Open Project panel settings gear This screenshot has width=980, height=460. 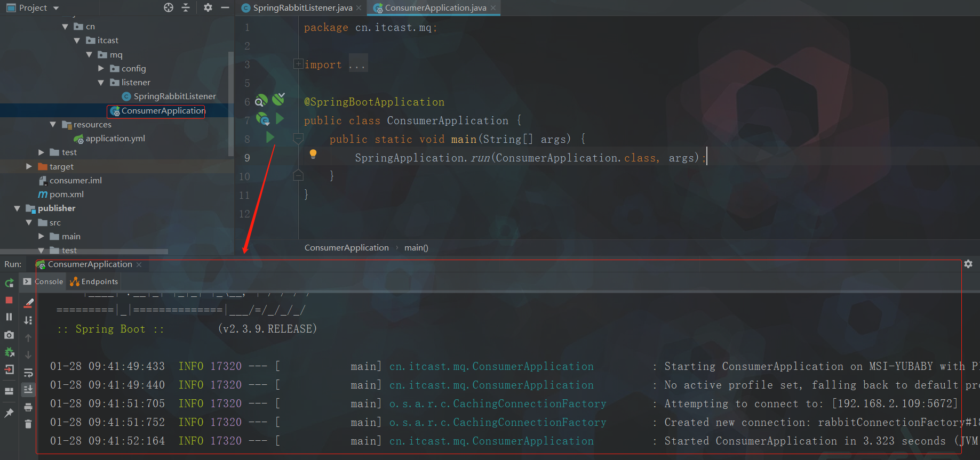pos(208,7)
